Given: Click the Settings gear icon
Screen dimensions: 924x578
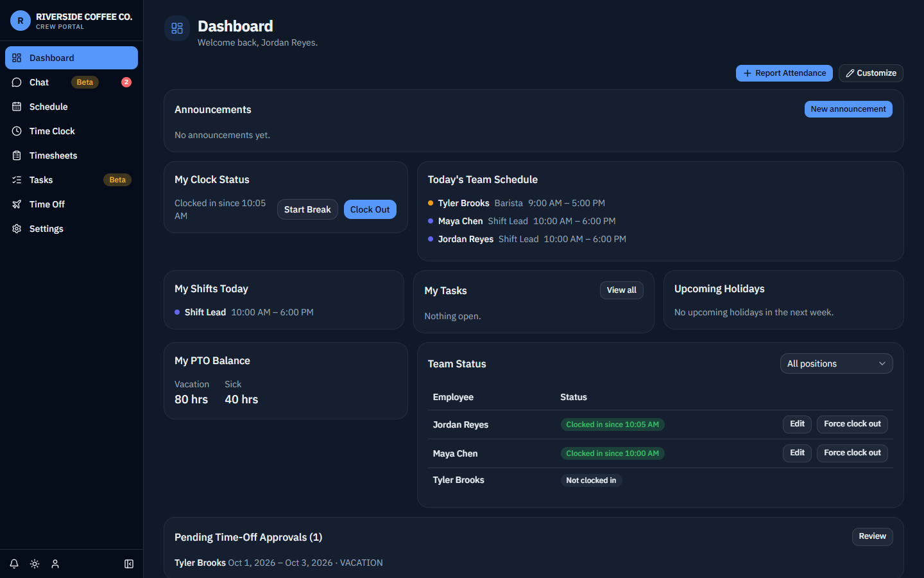Looking at the screenshot, I should coord(17,229).
